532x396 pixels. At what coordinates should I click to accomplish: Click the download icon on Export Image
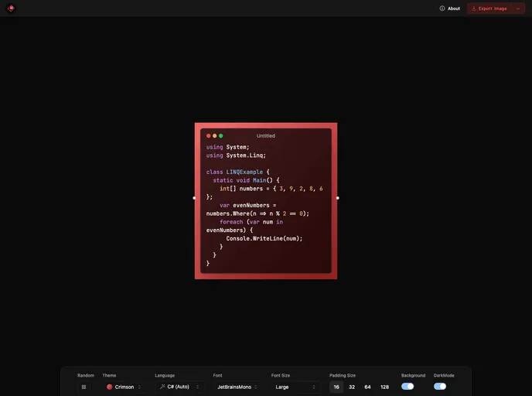[x=474, y=9]
